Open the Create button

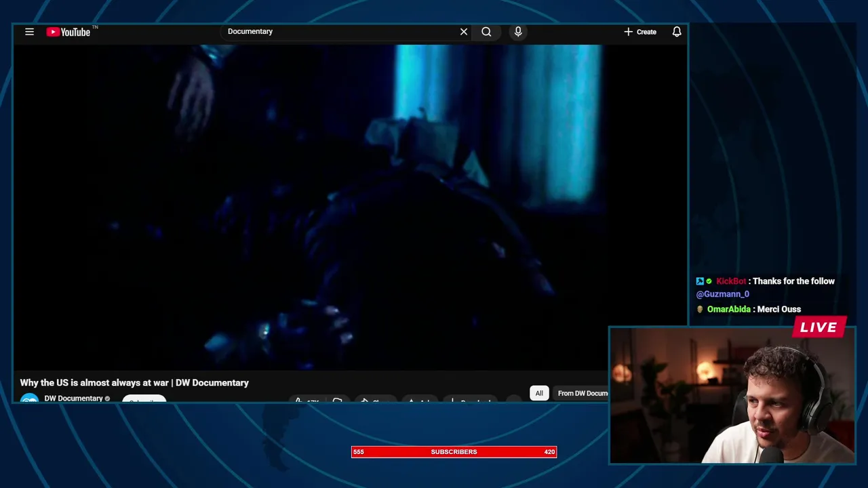coord(640,32)
